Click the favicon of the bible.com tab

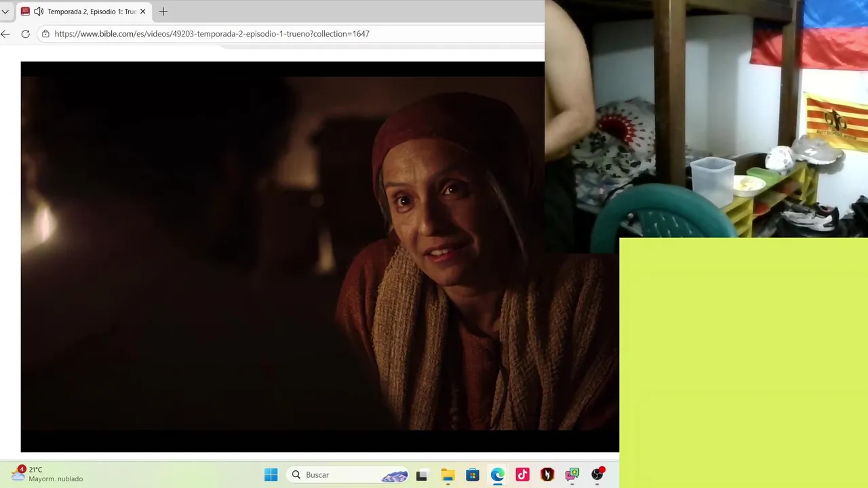pyautogui.click(x=25, y=12)
